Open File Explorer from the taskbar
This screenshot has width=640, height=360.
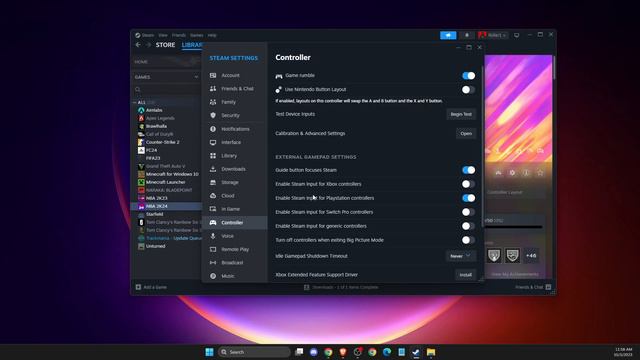click(431, 352)
